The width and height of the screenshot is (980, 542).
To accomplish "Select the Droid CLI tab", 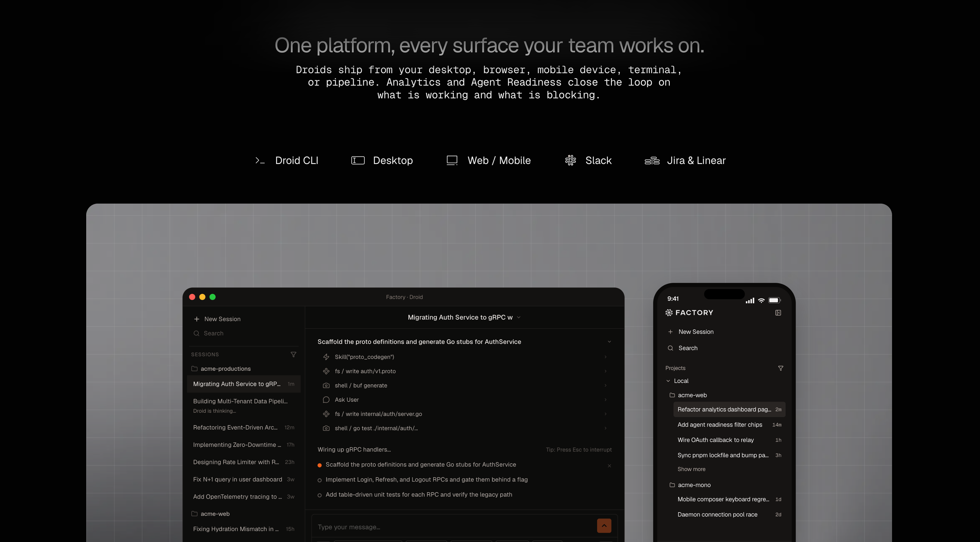I will point(287,160).
